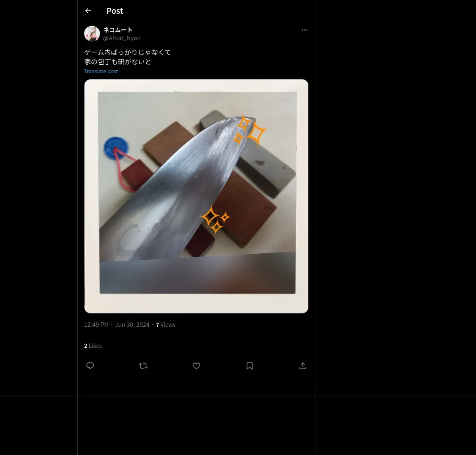Click the Post header title
The width and height of the screenshot is (476, 455).
point(115,11)
